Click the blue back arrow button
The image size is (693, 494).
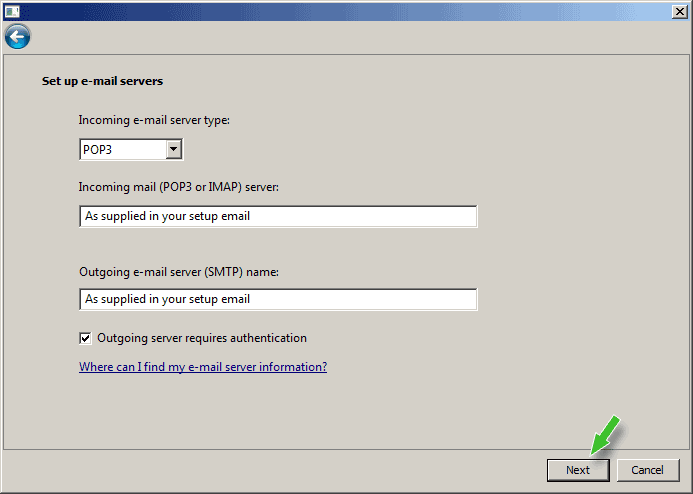click(17, 37)
